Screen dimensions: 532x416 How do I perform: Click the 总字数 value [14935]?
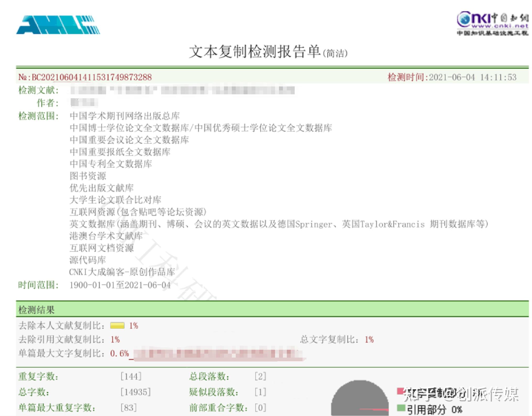[136, 392]
